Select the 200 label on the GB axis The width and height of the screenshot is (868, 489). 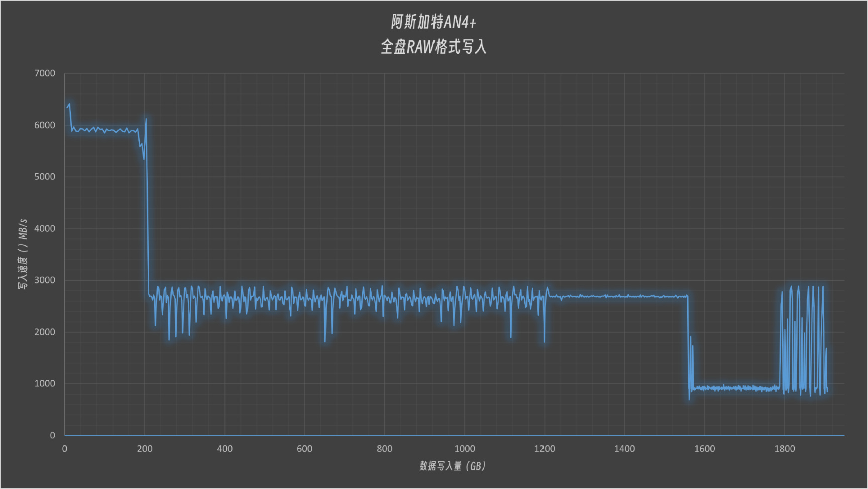click(145, 449)
